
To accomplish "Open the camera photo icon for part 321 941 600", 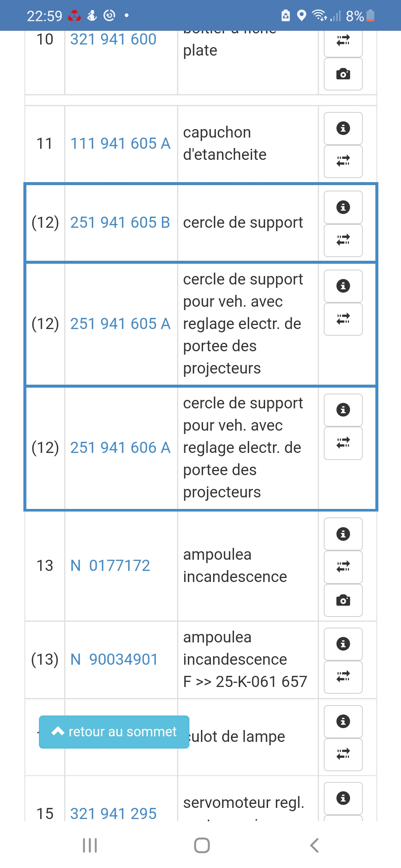I will coord(343,74).
